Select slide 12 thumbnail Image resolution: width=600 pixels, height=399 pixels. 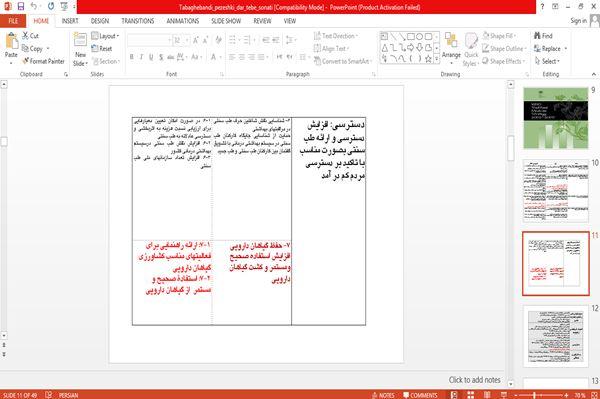click(556, 336)
